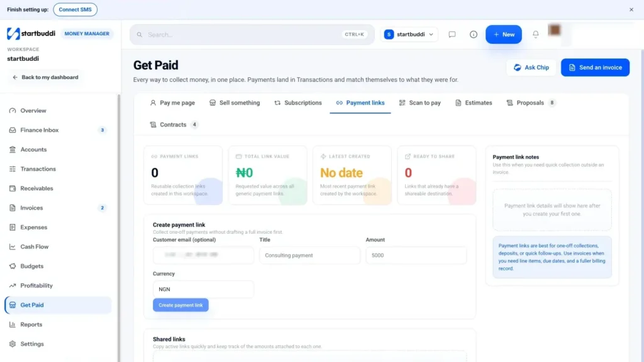Click the Connect SMS button
The width and height of the screenshot is (644, 362).
click(75, 9)
